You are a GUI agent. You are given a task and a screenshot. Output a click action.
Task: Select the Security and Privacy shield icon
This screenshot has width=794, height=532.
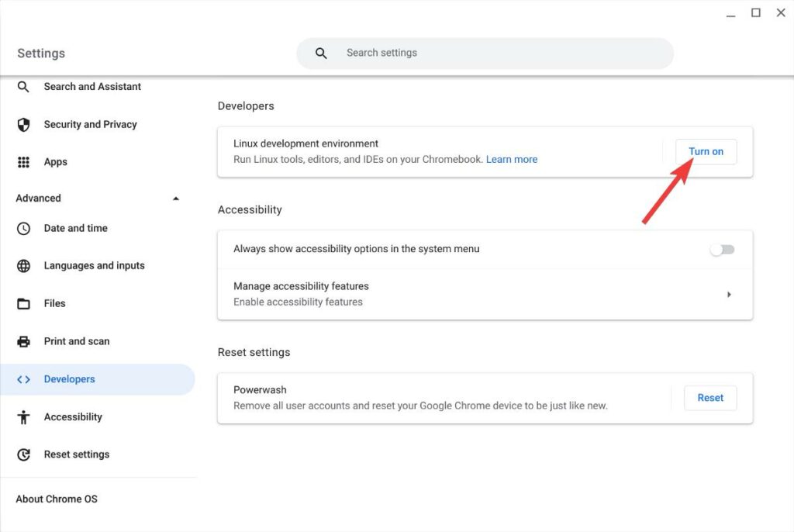click(x=23, y=124)
